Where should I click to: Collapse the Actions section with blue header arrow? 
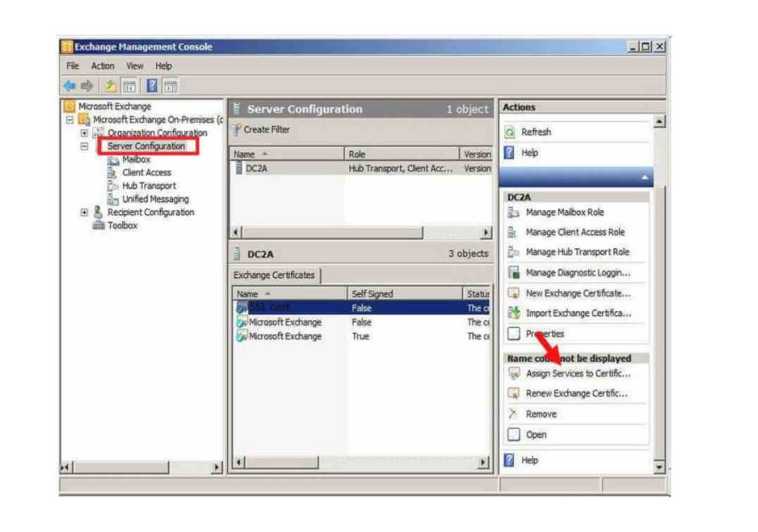644,178
